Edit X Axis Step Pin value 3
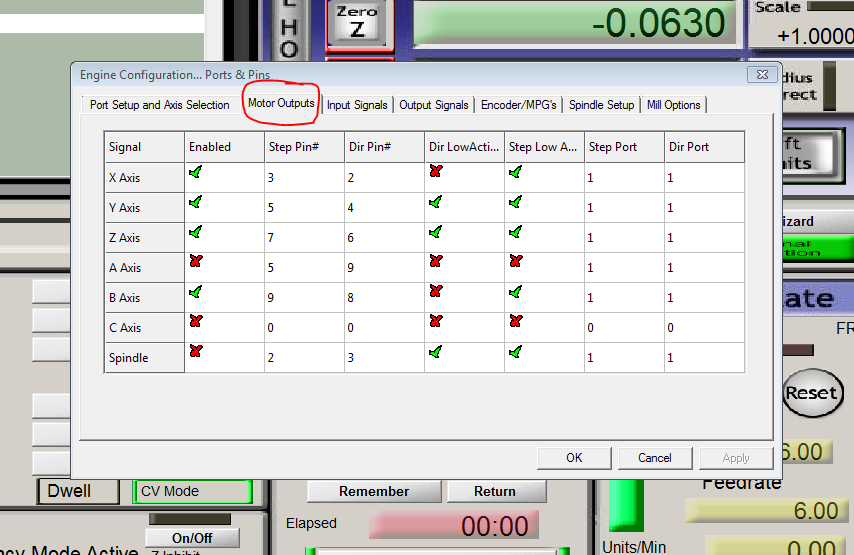Screen dimensions: 854x555 304,178
